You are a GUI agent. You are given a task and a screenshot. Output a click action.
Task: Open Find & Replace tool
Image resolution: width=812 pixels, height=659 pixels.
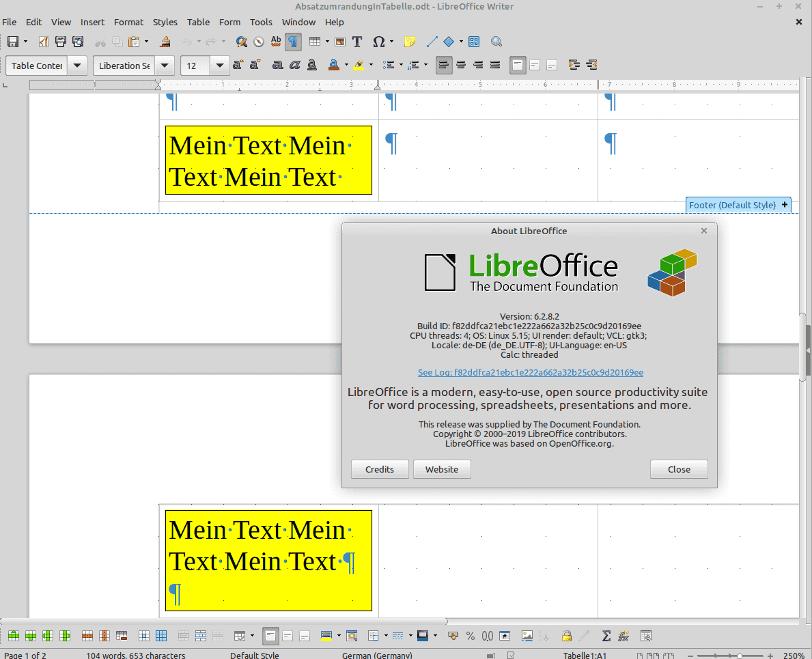pos(241,42)
